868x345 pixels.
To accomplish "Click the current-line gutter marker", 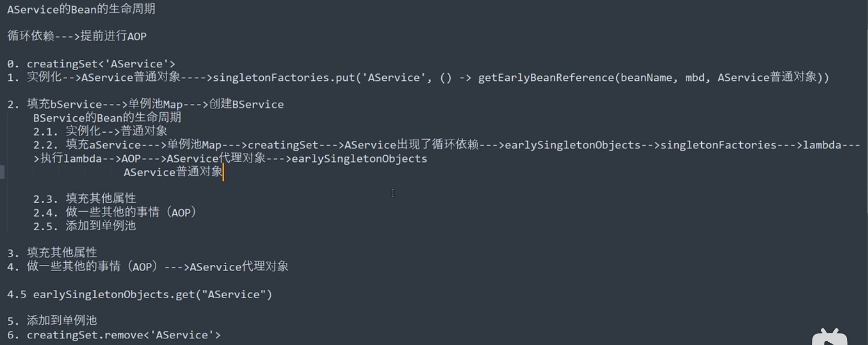I will click(2, 172).
